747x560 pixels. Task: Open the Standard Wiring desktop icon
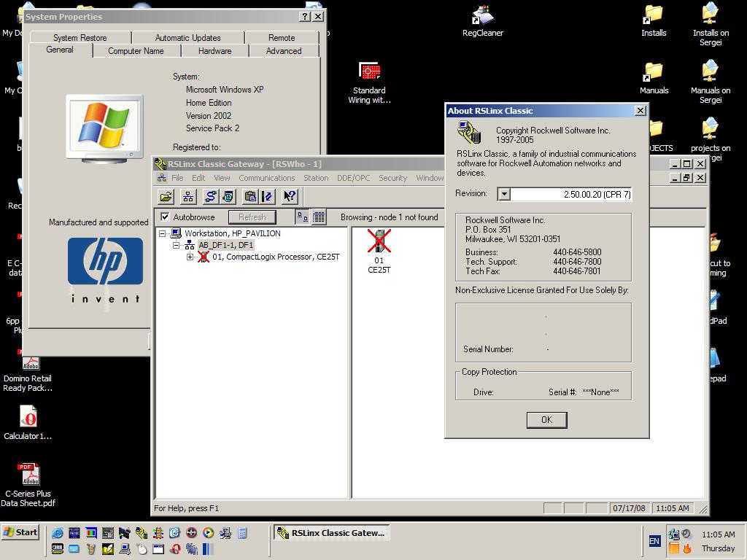point(369,82)
